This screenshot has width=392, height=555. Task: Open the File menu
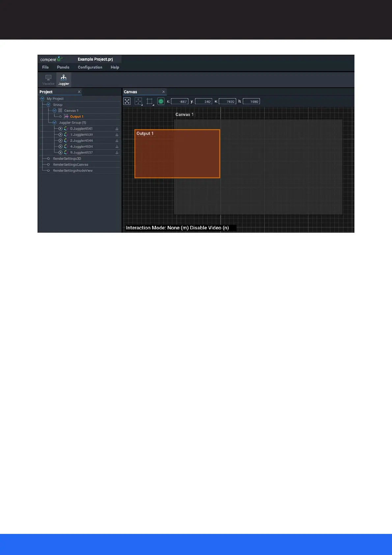(x=45, y=67)
